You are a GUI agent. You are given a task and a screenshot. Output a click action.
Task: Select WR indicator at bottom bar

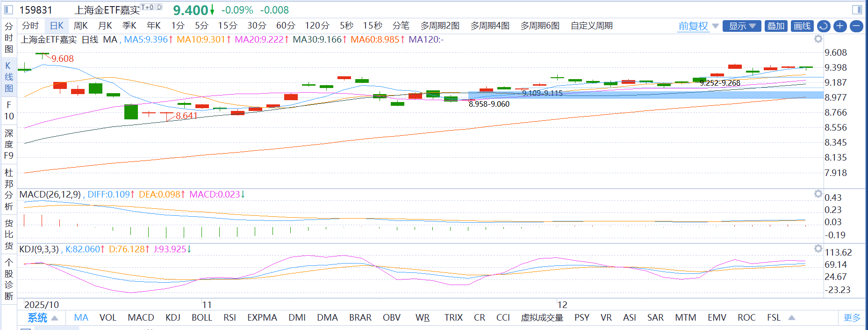click(423, 318)
